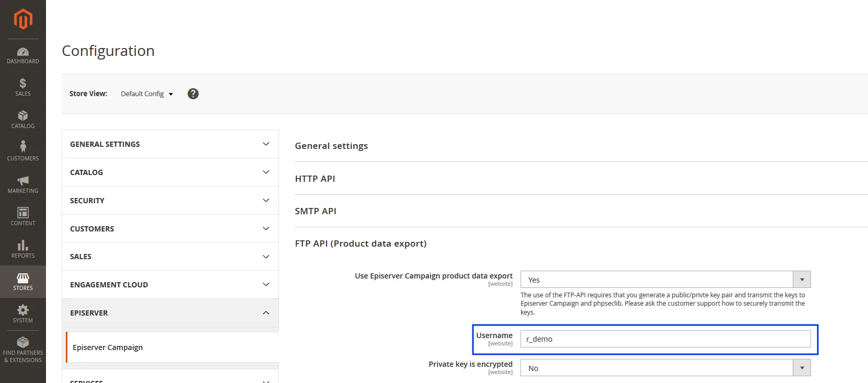This screenshot has height=383, width=868.
Task: Expand the SMTP API section
Action: [316, 211]
